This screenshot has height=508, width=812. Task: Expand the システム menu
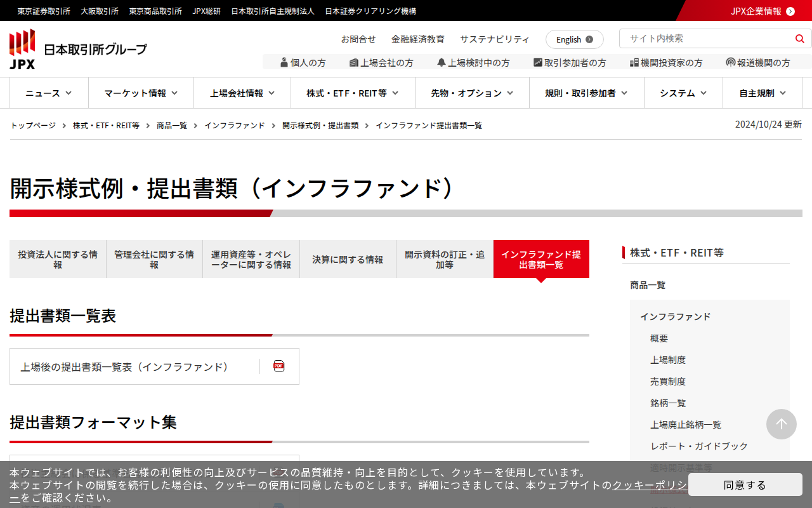point(683,93)
